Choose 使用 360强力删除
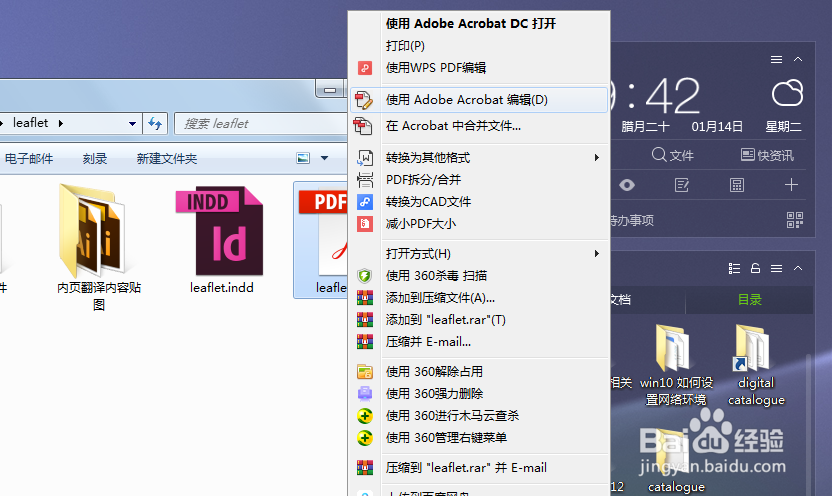This screenshot has height=496, width=833. 435,394
